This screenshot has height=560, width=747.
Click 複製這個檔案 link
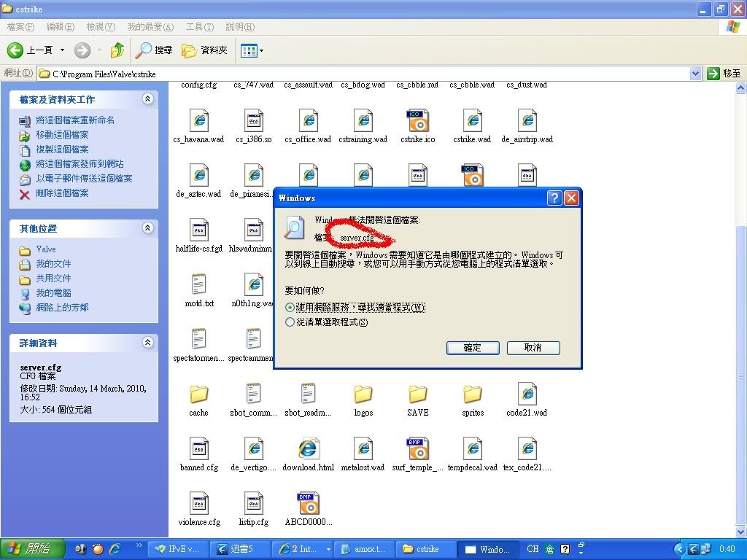62,149
